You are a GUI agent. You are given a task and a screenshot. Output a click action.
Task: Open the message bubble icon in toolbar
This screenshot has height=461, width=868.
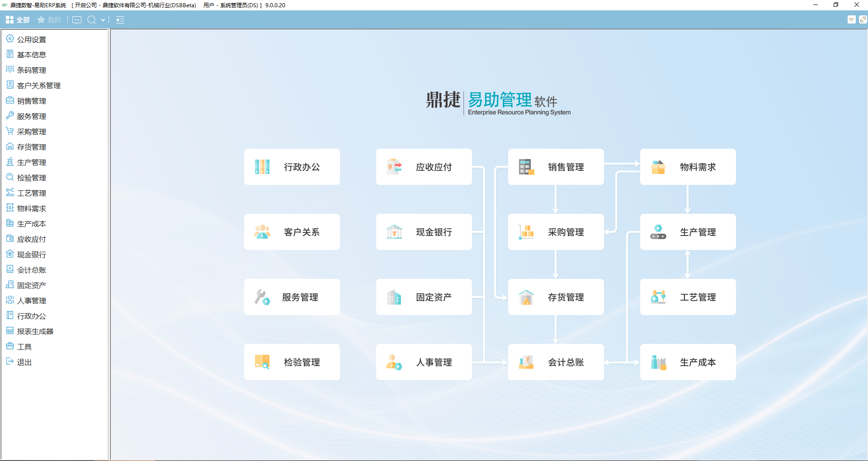click(77, 20)
